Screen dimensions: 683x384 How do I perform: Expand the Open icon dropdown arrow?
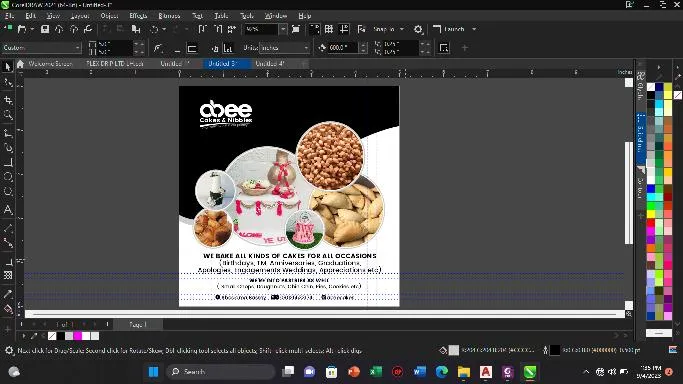(x=32, y=29)
